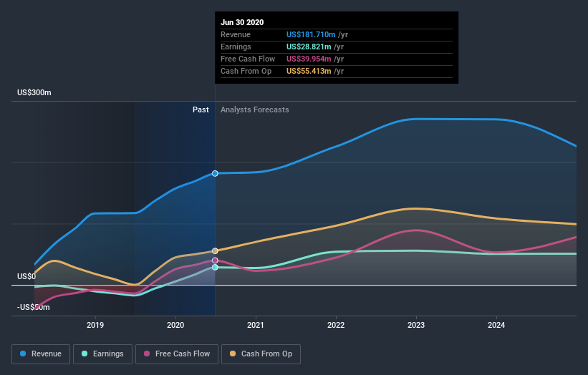
Task: Click the Jun 30 2020 tooltip date
Action: (242, 22)
